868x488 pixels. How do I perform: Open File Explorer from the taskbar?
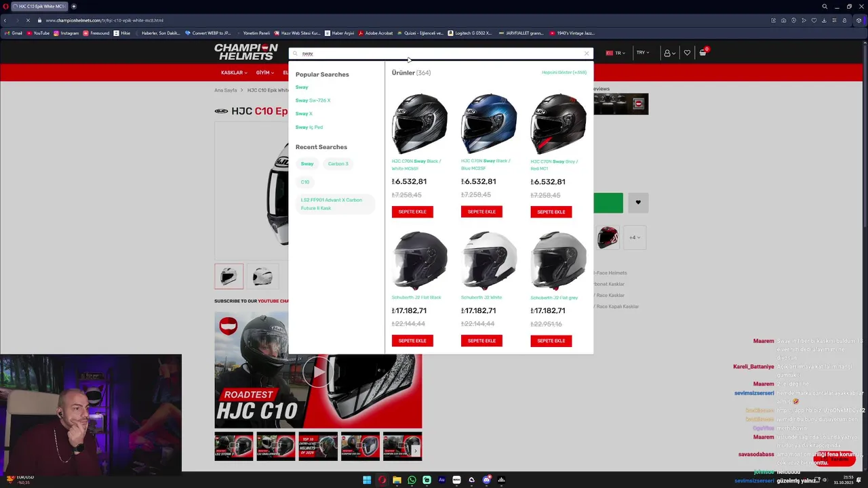pyautogui.click(x=397, y=480)
